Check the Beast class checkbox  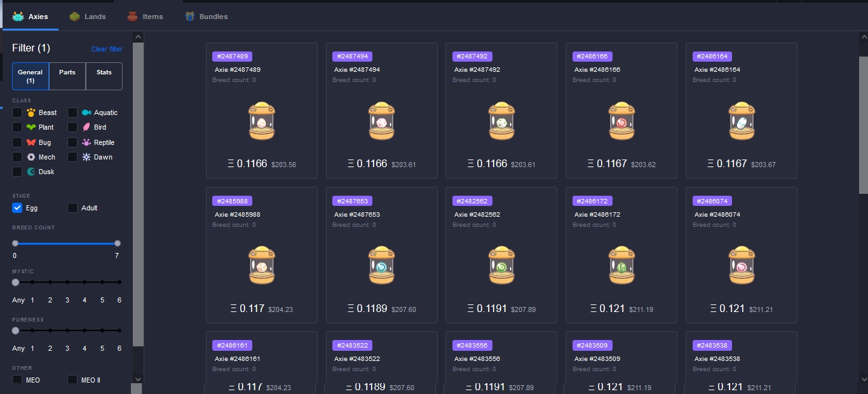coord(17,112)
